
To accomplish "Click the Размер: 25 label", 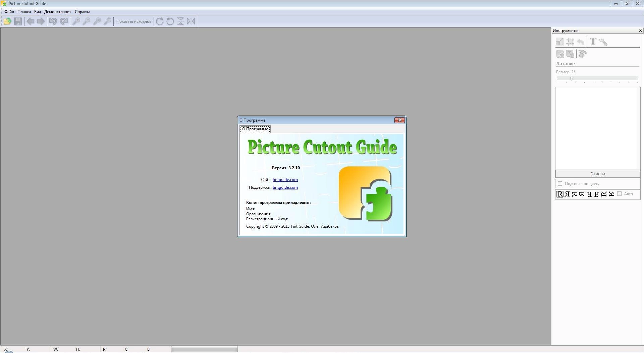I will click(566, 72).
